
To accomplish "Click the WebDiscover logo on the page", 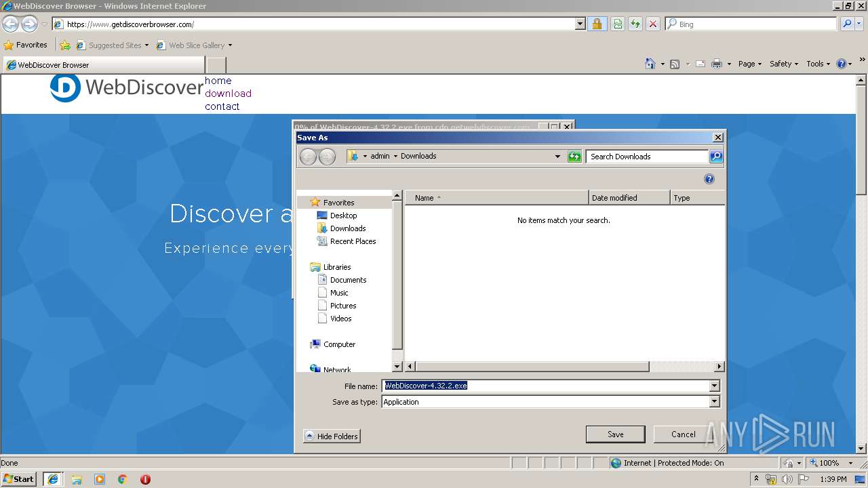I will click(126, 88).
